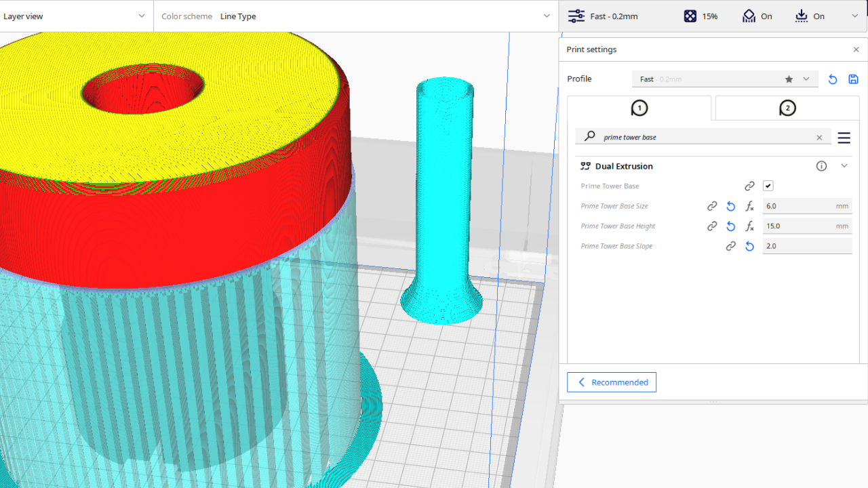Viewport: 868px width, 488px height.
Task: Collapse the Dual Extrusion section
Action: pos(844,166)
